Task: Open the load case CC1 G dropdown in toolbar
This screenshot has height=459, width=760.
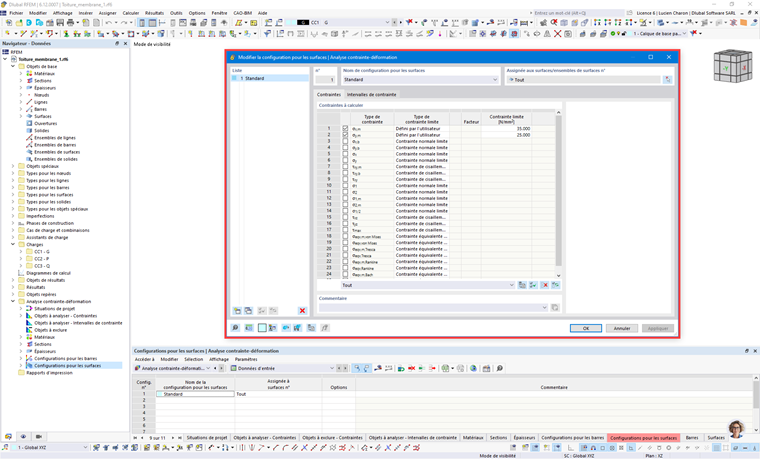Action: point(387,22)
